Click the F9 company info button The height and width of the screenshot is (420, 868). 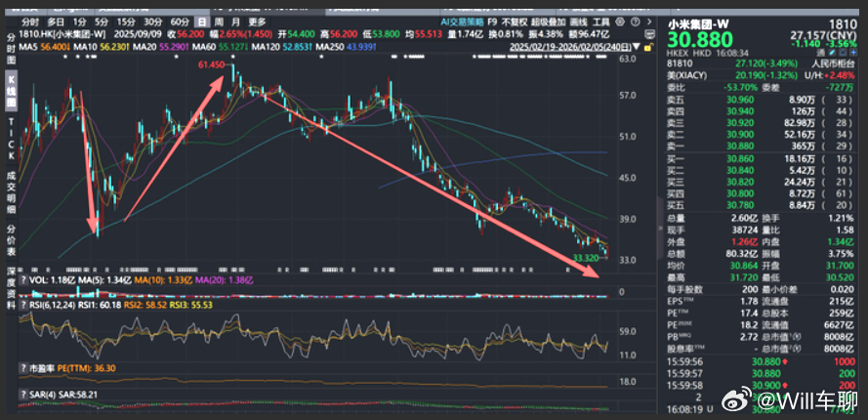(492, 21)
